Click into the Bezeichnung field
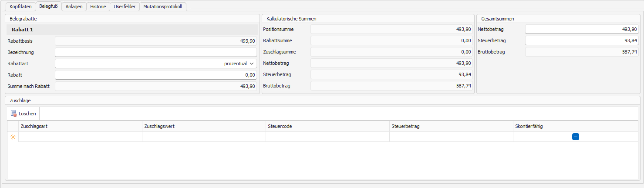Image resolution: width=644 pixels, height=188 pixels. pos(155,52)
